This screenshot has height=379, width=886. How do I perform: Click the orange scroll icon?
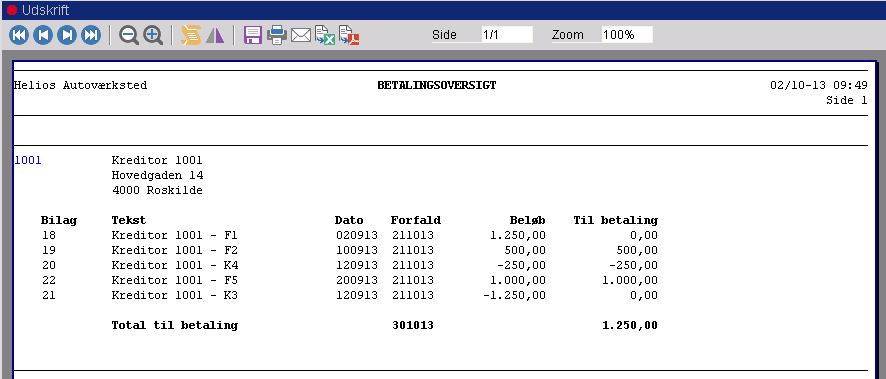[190, 35]
